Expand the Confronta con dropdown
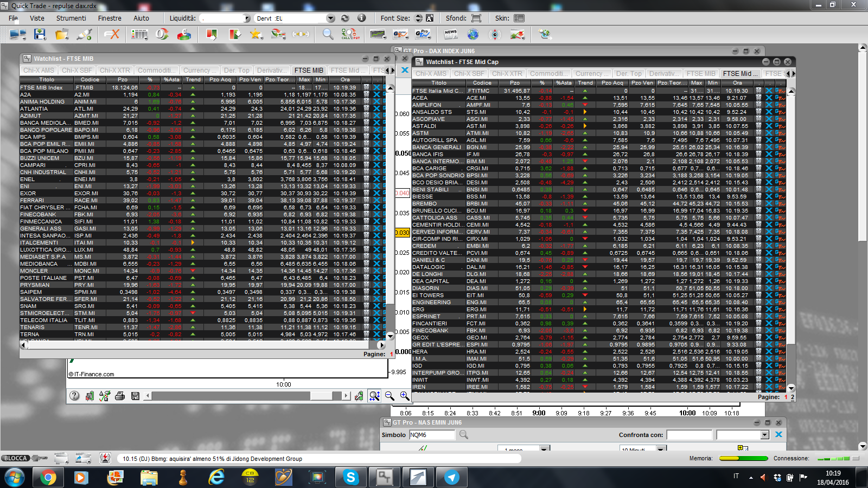Screen dimensions: 868x488 click(765, 435)
